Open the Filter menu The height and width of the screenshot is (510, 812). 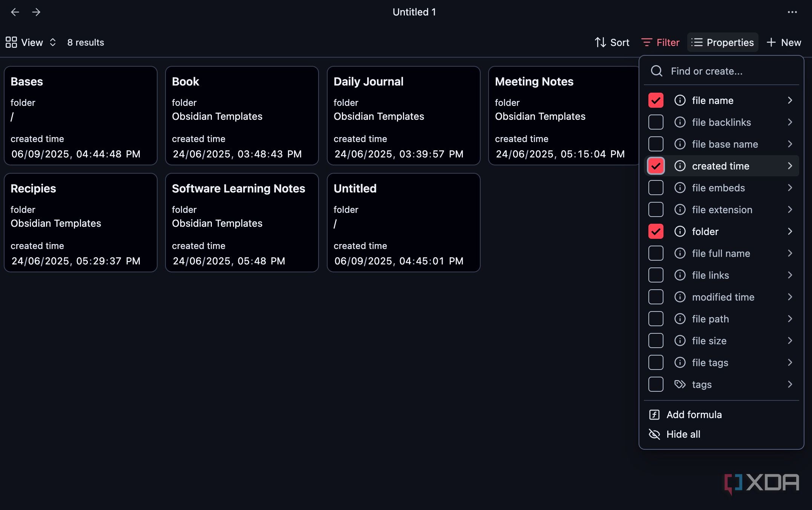(x=660, y=42)
